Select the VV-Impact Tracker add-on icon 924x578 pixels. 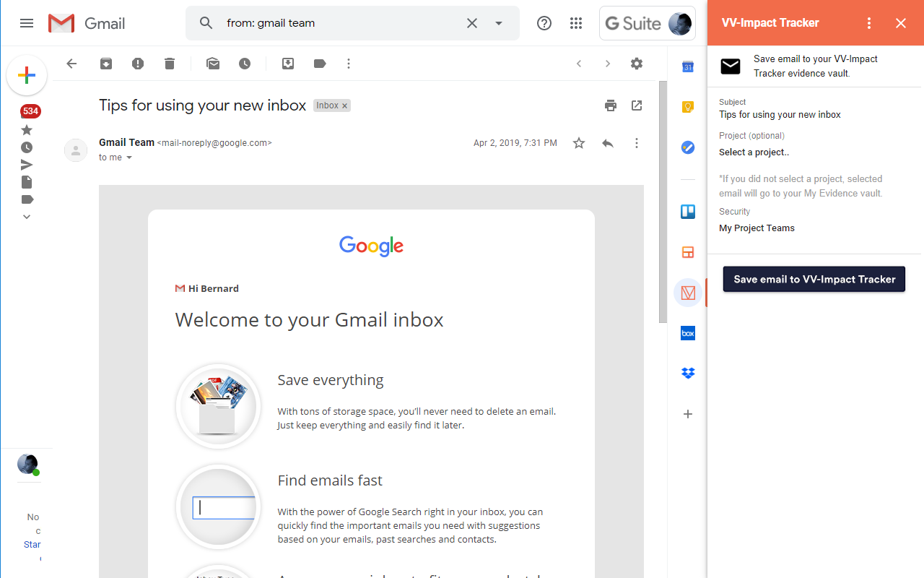[688, 293]
